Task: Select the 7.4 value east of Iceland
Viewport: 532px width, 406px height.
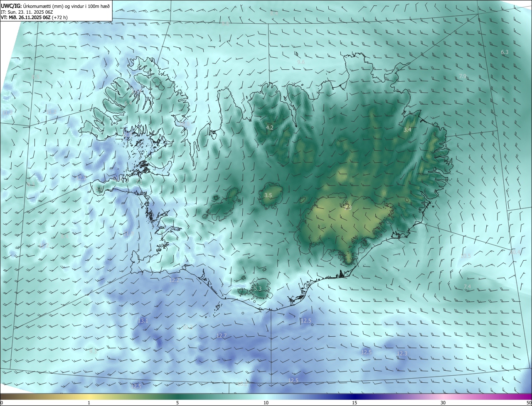Action: click(467, 287)
